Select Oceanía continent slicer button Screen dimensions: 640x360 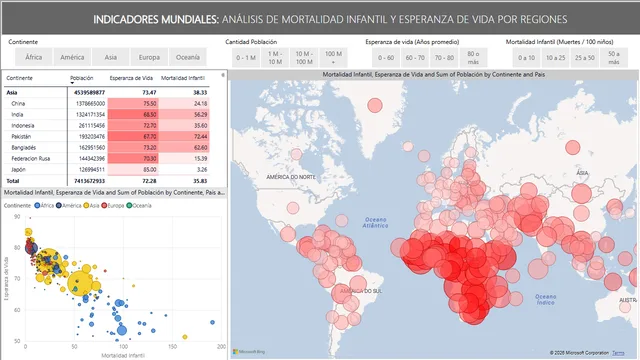[x=188, y=57]
